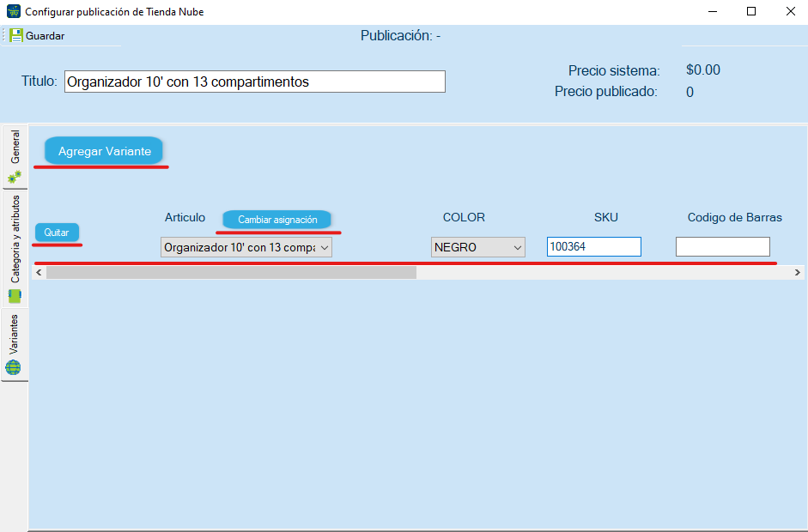Viewport: 808px width, 532px height.
Task: Click the SKU field containing 100364
Action: tap(593, 246)
